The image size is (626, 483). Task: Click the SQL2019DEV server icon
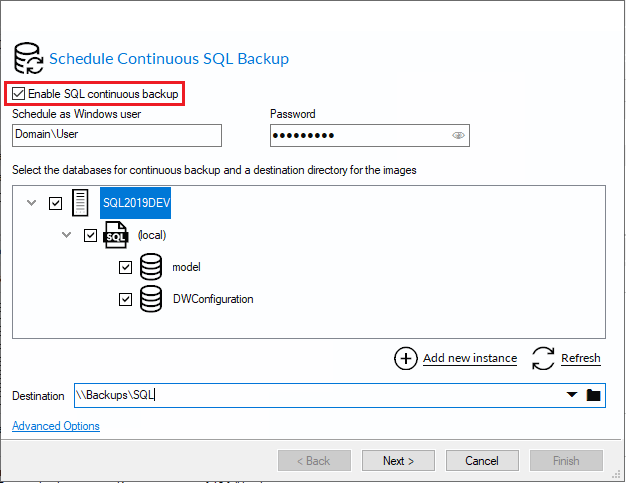[81, 204]
